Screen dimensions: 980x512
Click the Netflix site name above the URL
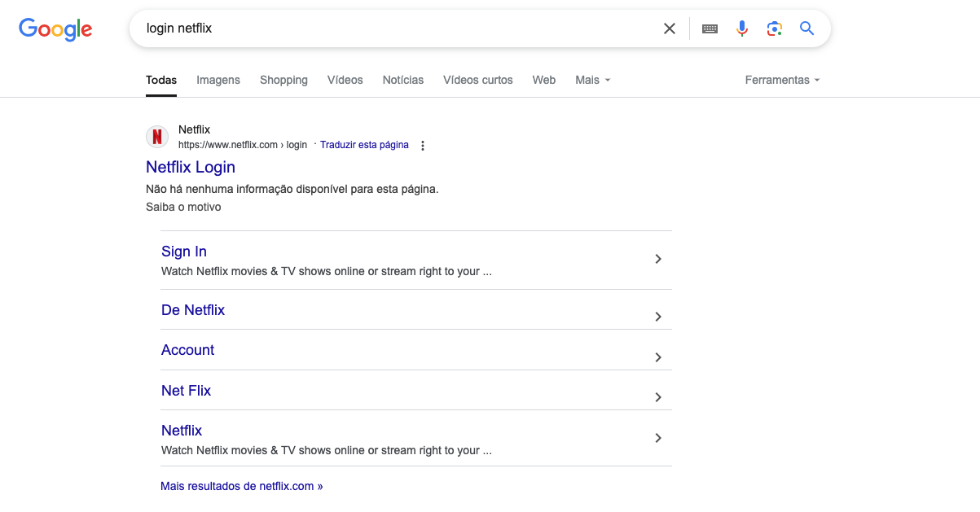tap(194, 129)
